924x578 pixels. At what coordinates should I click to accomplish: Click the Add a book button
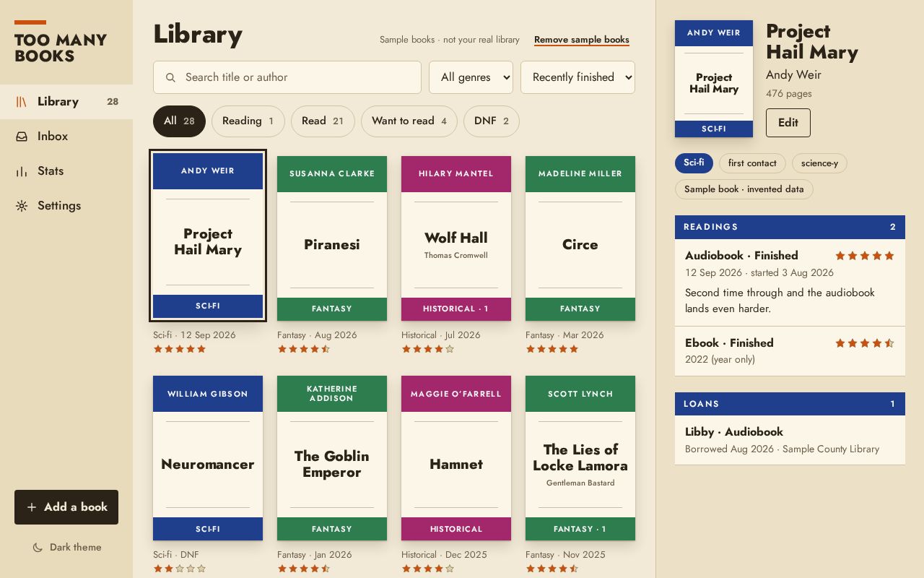coord(66,507)
